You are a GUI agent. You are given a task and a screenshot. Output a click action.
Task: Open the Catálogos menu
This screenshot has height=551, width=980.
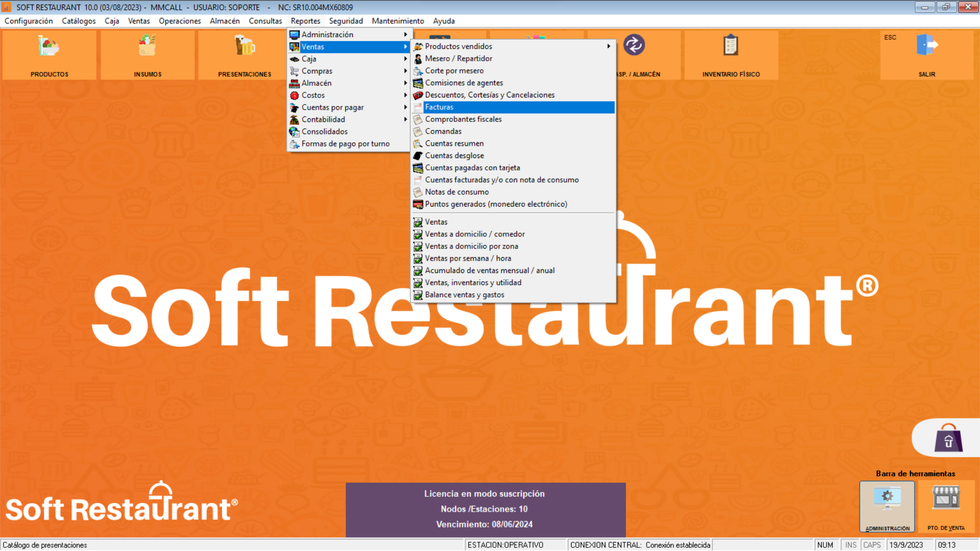(x=79, y=21)
